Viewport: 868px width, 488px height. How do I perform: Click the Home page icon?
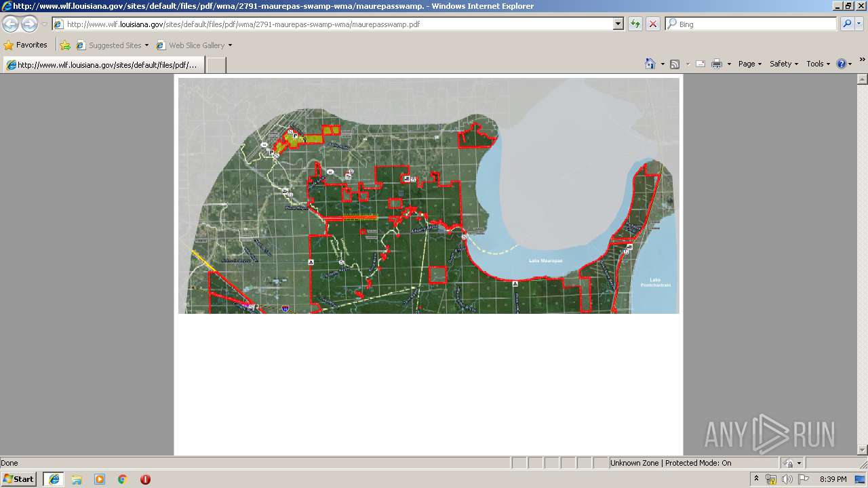tap(650, 64)
